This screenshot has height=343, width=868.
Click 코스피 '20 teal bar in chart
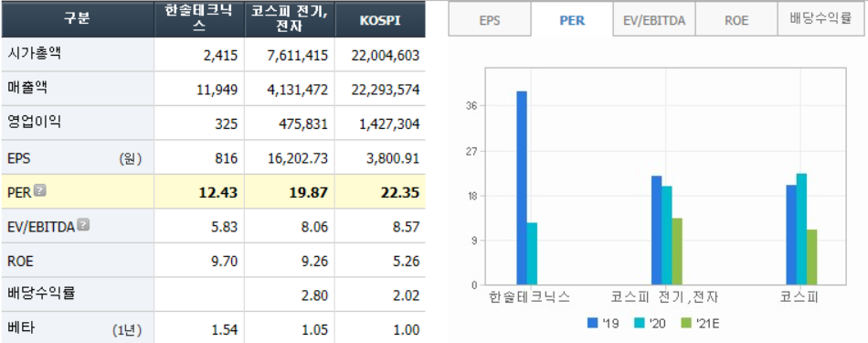801,230
